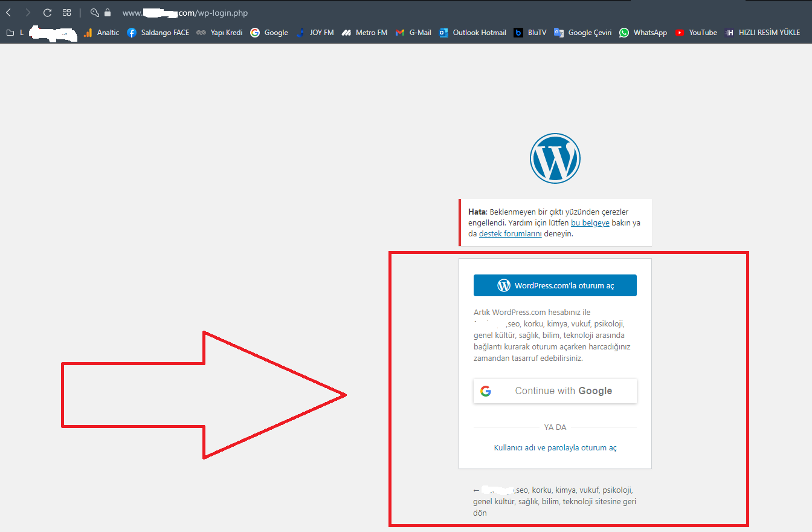
Task: Reload the current page
Action: pyautogui.click(x=47, y=13)
